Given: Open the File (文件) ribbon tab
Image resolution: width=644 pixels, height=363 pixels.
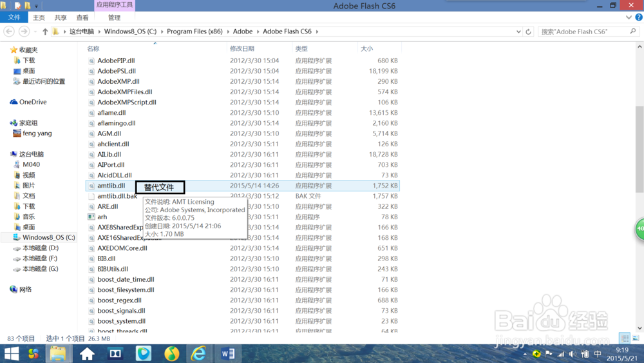Looking at the screenshot, I should click(14, 17).
